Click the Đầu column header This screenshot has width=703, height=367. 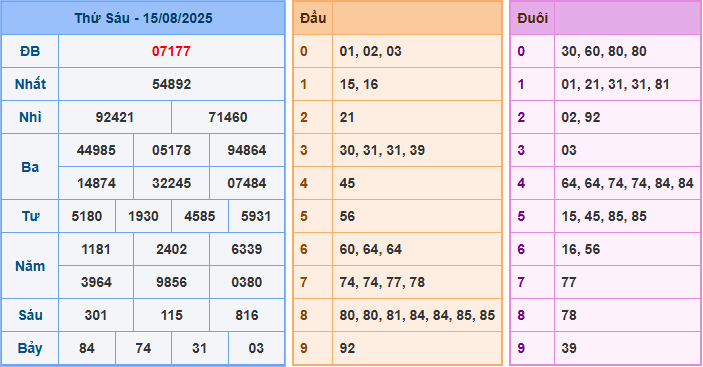[313, 18]
